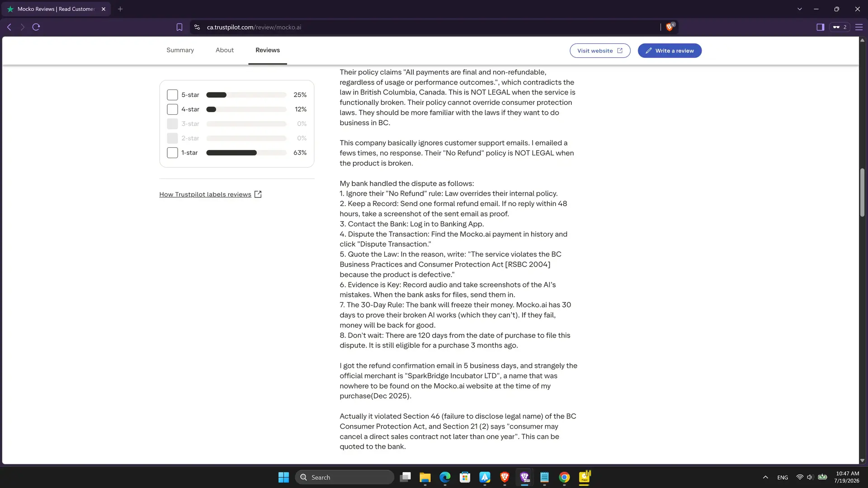Click the 1-star rating progress bar
Viewport: 868px width, 488px height.
246,153
